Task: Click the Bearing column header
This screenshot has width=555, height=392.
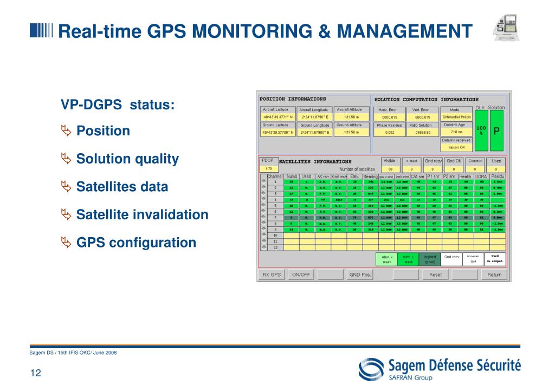Action: pyautogui.click(x=371, y=177)
